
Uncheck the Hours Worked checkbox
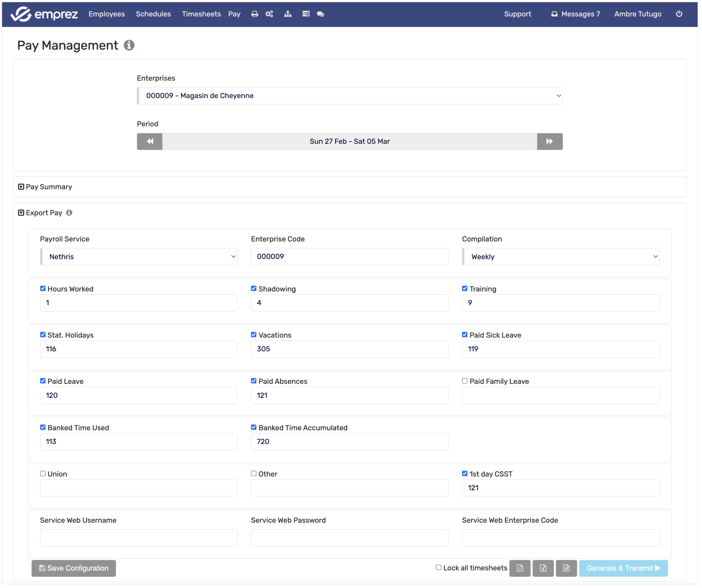[43, 289]
